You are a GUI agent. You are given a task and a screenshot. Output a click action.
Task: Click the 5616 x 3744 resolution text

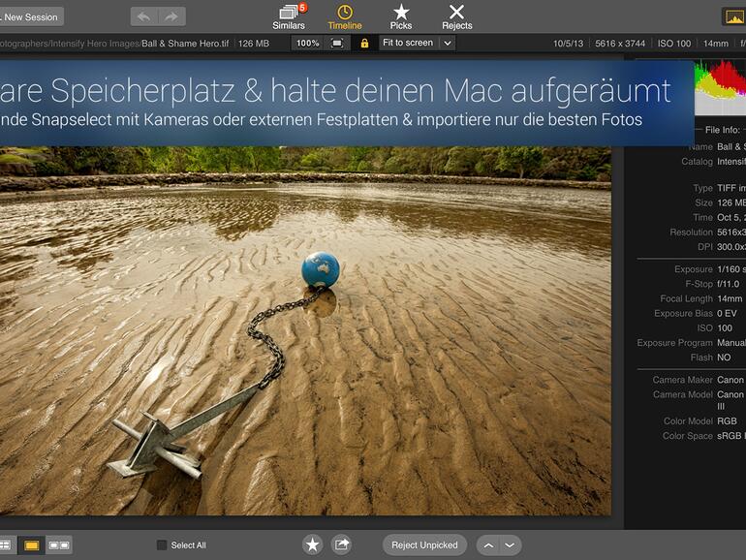[620, 44]
